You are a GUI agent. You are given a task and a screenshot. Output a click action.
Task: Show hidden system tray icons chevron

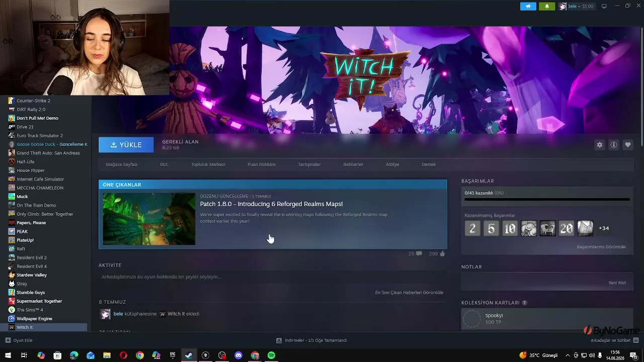[568, 355]
